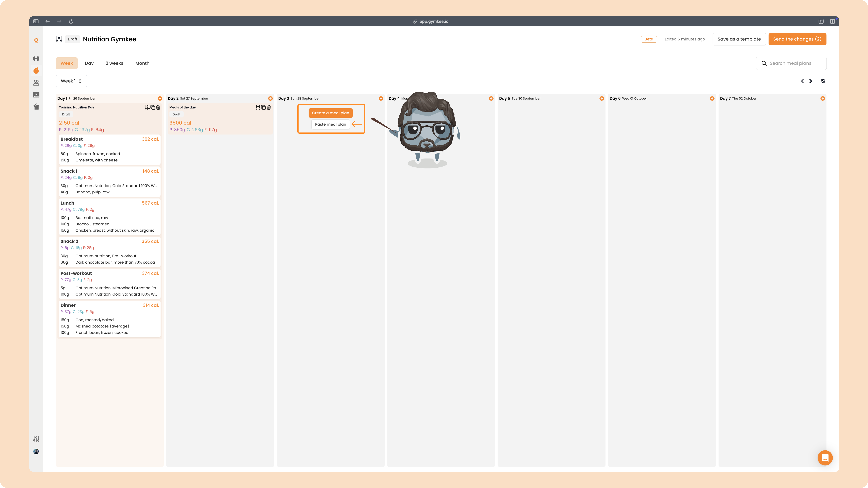Image resolution: width=868 pixels, height=488 pixels.
Task: Open the Dinner meal card
Action: 110,319
